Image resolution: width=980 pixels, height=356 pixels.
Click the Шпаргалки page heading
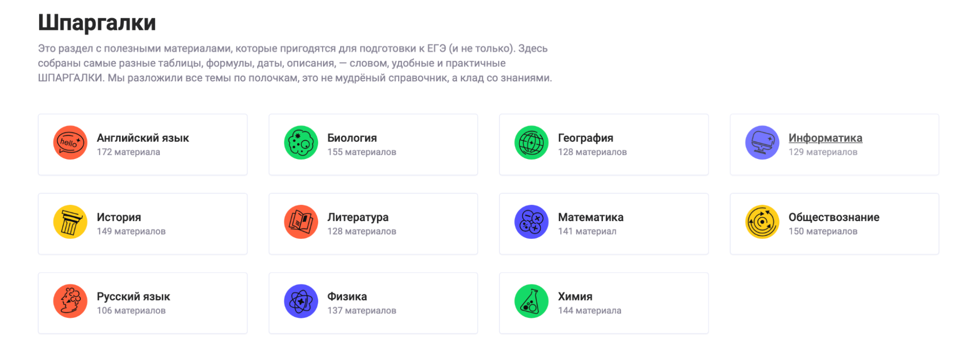click(x=97, y=23)
